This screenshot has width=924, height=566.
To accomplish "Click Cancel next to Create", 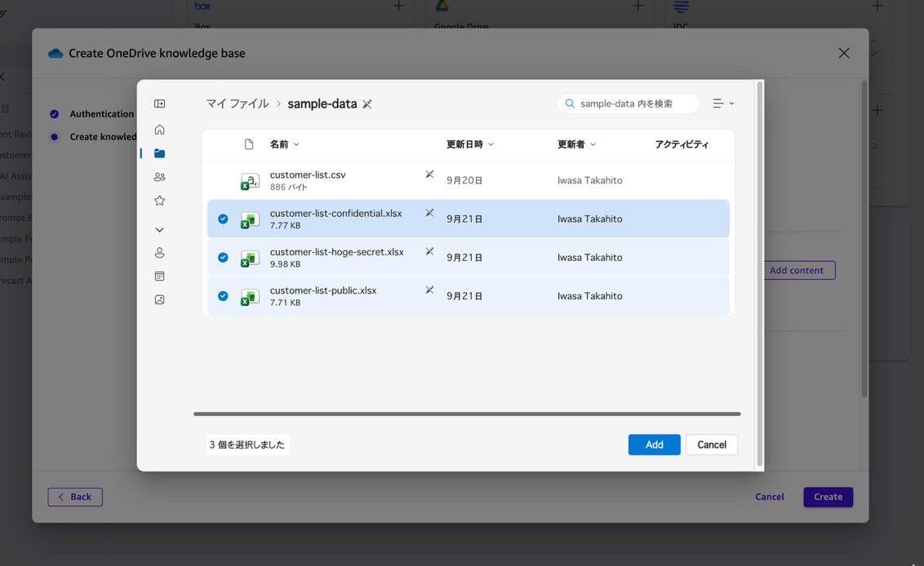I will click(x=770, y=497).
